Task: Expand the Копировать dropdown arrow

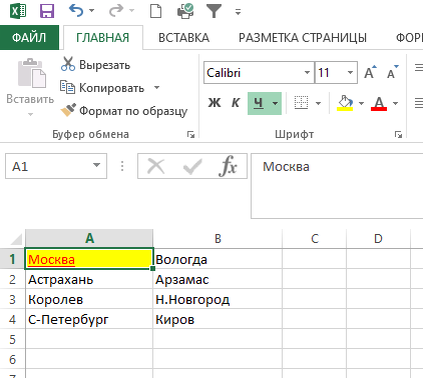Action: [x=156, y=88]
